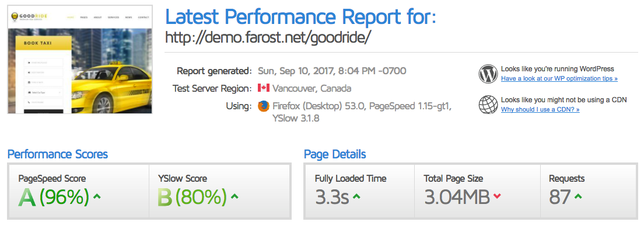Click the Requests count box
This screenshot has height=225, width=644.
coord(588,191)
